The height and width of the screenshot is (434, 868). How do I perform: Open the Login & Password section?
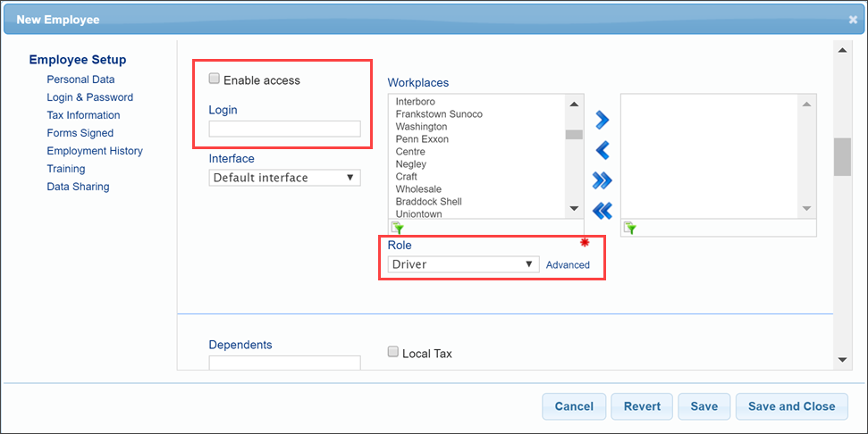(89, 97)
